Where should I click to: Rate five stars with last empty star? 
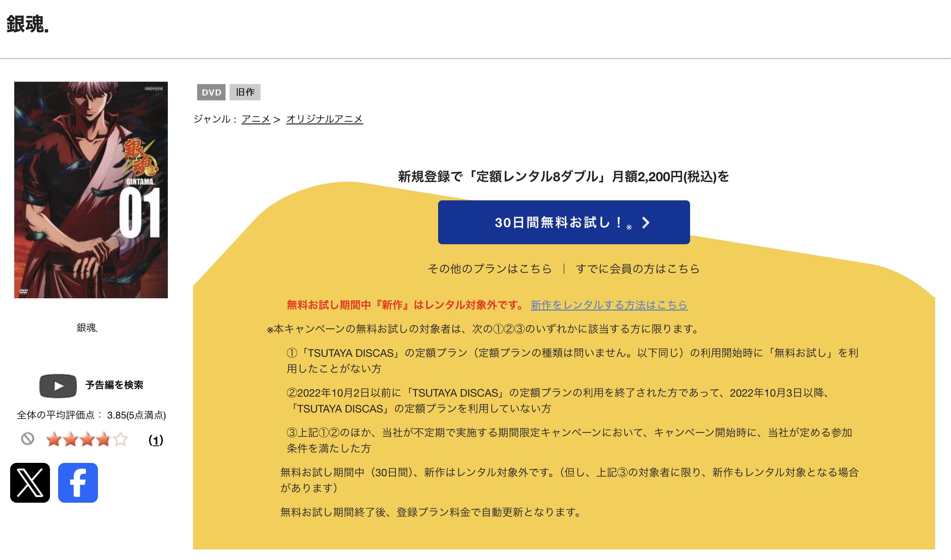click(120, 439)
